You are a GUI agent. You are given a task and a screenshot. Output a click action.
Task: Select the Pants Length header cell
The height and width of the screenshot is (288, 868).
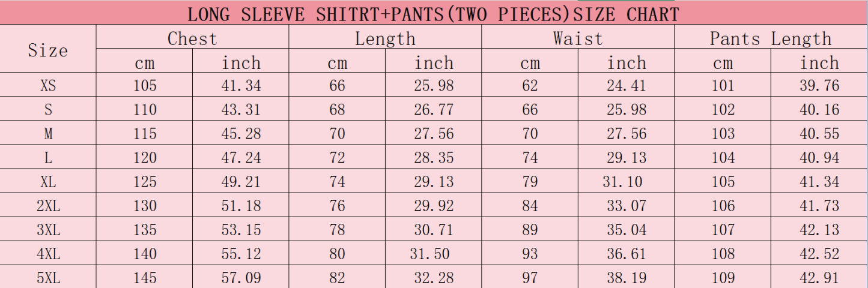771,37
